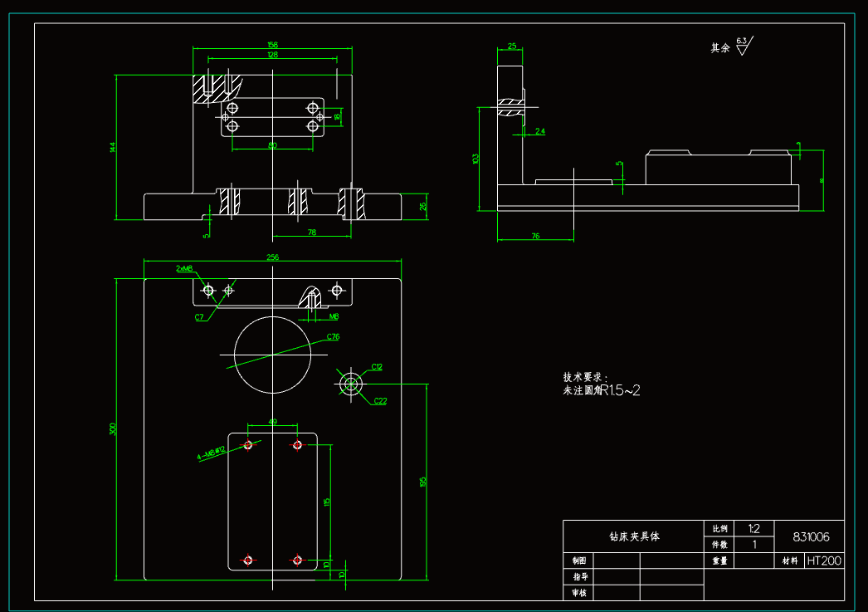Screen dimensions: 868x612
Task: Click the 26 base thickness dimension
Action: [x=423, y=206]
